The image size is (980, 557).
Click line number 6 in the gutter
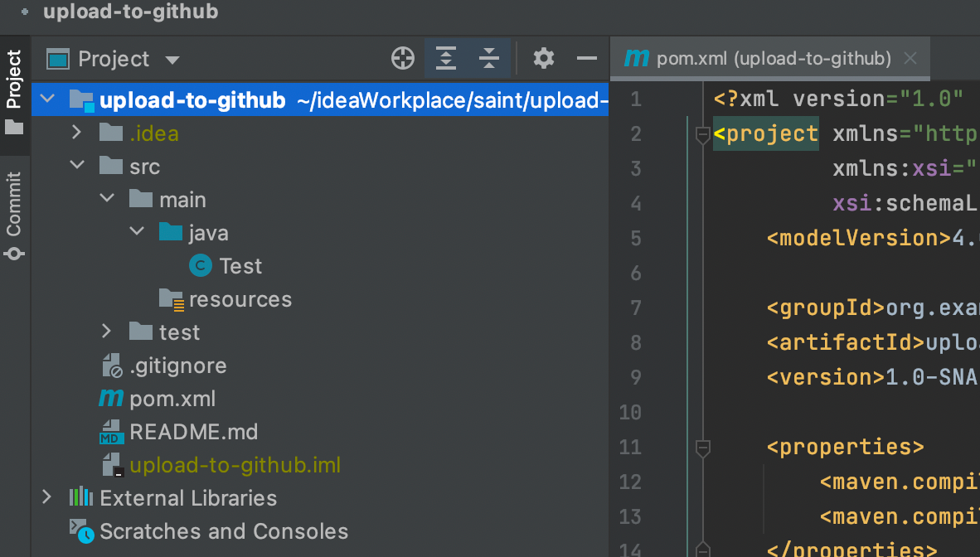click(x=636, y=274)
